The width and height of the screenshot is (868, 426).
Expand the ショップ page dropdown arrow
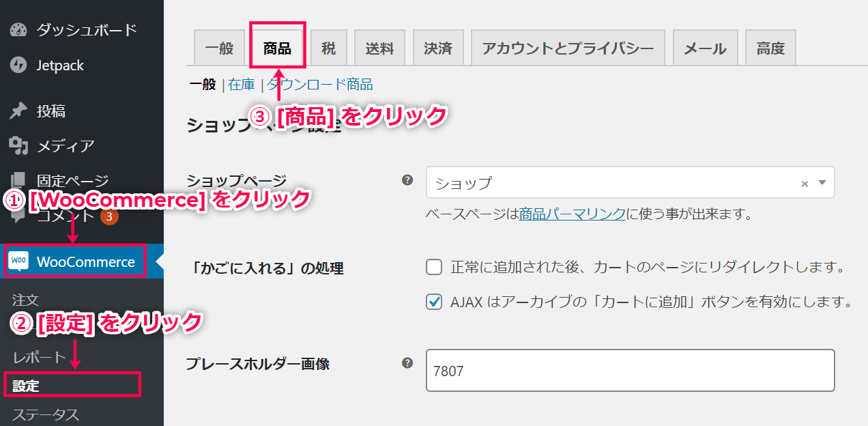point(822,183)
